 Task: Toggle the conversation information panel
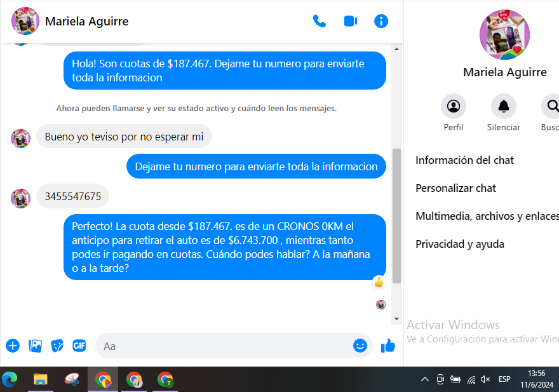click(x=381, y=21)
